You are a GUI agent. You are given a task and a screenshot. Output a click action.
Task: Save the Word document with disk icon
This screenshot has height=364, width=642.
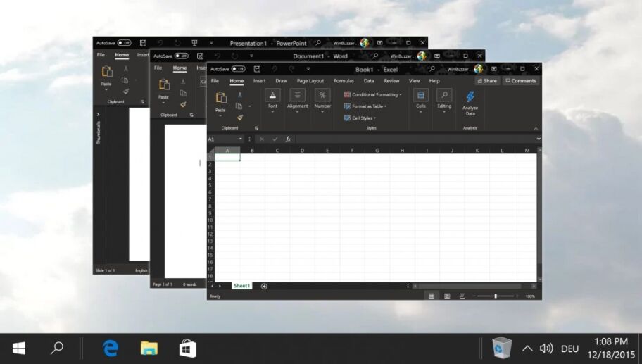[x=200, y=56]
